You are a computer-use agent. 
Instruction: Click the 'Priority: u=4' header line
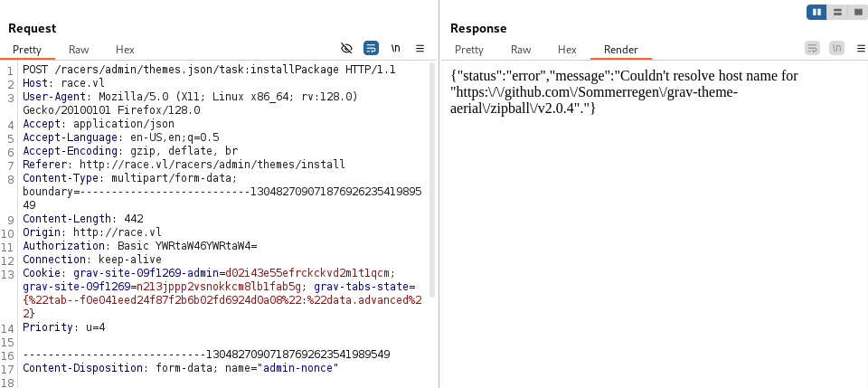tap(64, 327)
